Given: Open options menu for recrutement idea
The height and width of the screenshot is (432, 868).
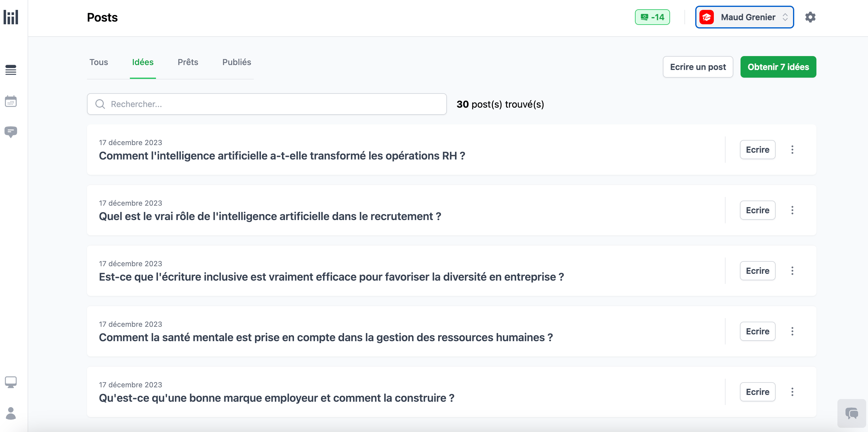Looking at the screenshot, I should point(792,210).
